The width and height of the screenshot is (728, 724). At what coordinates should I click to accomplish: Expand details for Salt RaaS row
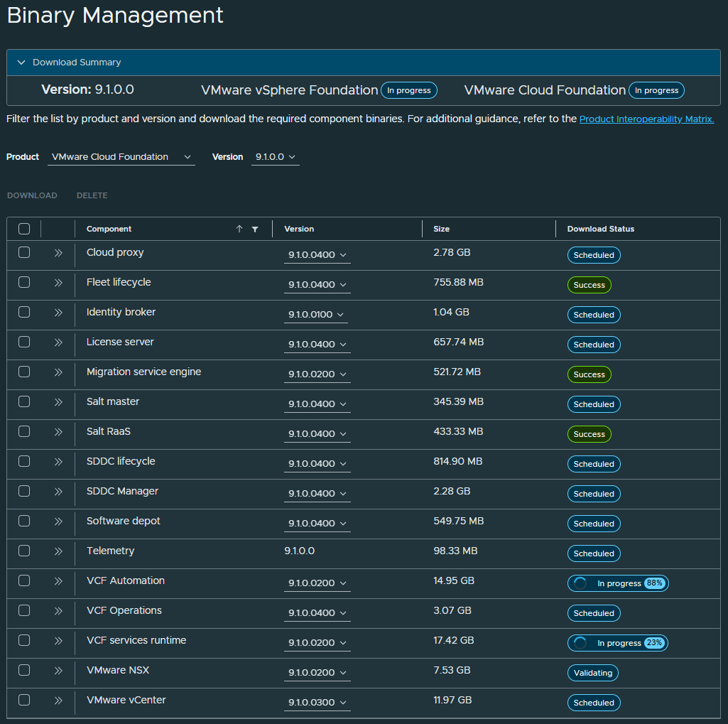pos(58,432)
